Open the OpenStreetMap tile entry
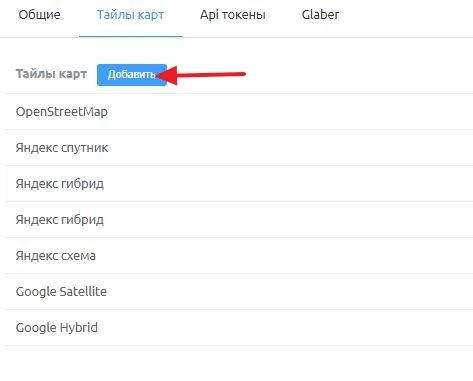This screenshot has width=473, height=381. [239, 112]
